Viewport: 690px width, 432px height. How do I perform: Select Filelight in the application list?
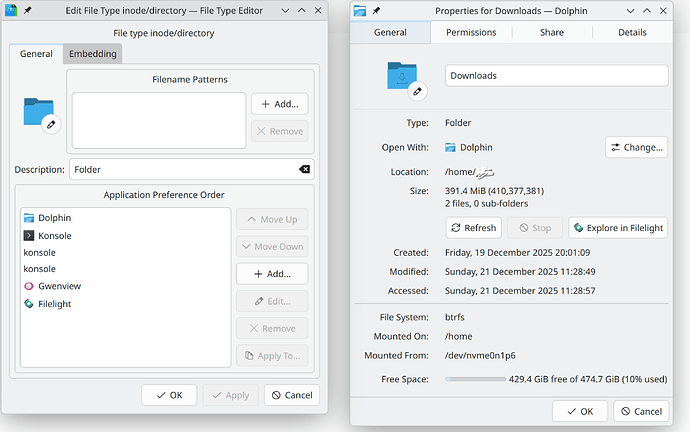pos(56,303)
